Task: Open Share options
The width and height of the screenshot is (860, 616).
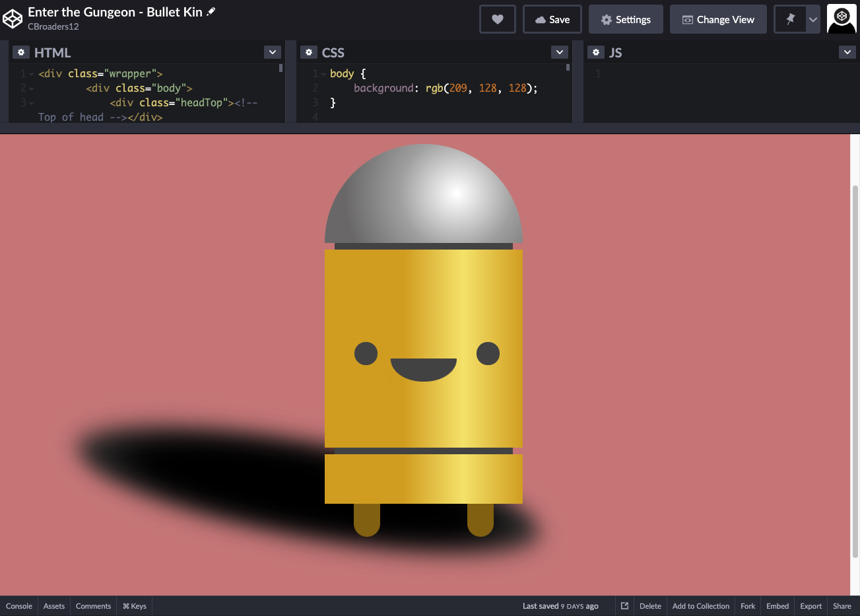Action: point(842,606)
